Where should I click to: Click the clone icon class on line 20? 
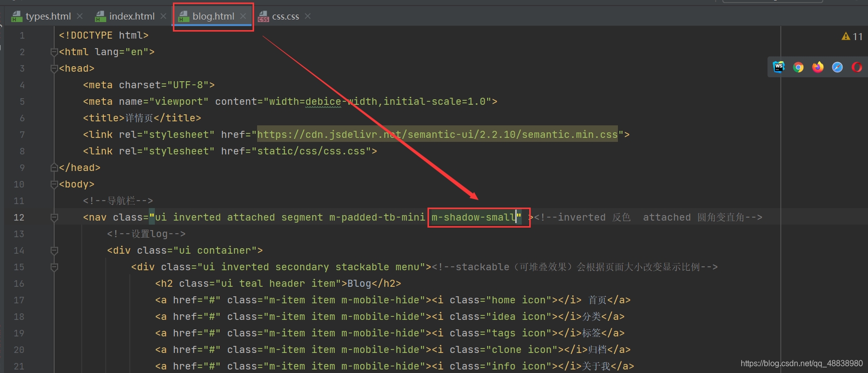tap(522, 349)
